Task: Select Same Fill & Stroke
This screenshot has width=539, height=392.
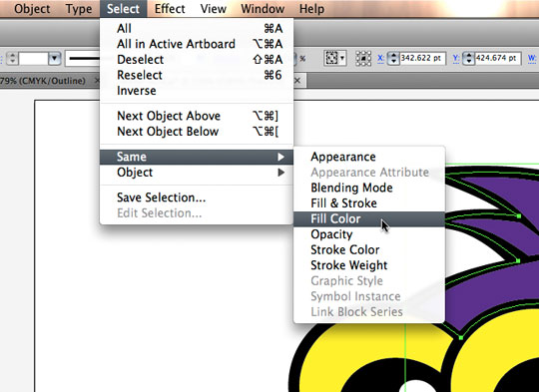Action: [x=369, y=203]
